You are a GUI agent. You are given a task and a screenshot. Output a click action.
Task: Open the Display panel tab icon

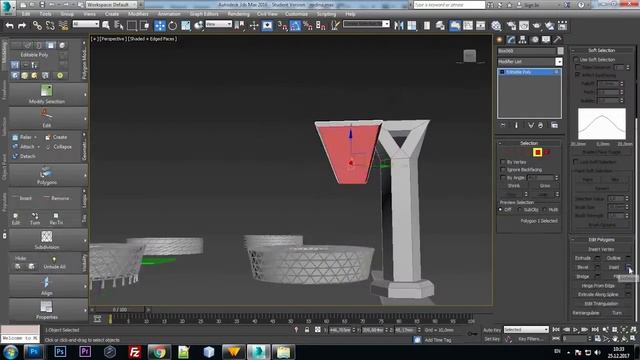(546, 40)
